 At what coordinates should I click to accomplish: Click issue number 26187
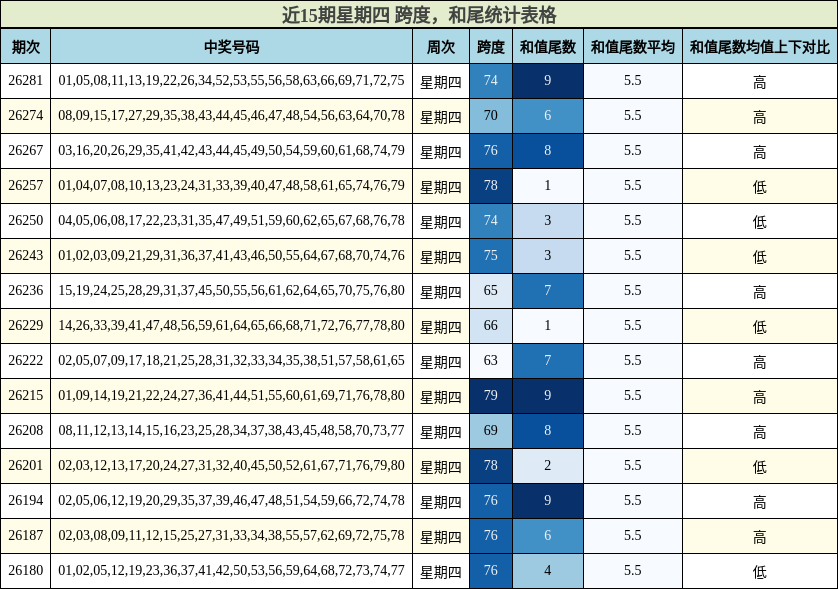pyautogui.click(x=26, y=536)
